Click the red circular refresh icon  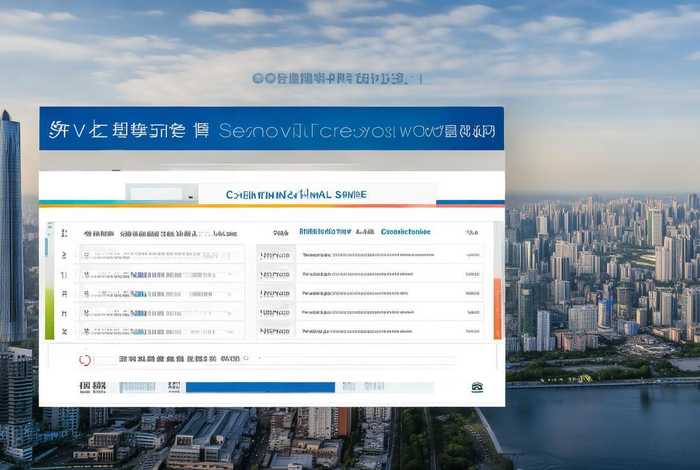point(85,360)
